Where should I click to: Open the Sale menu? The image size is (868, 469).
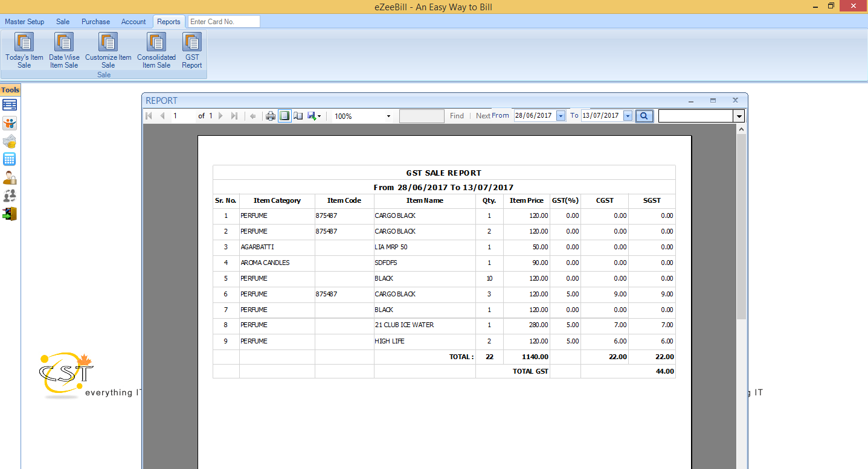(63, 22)
